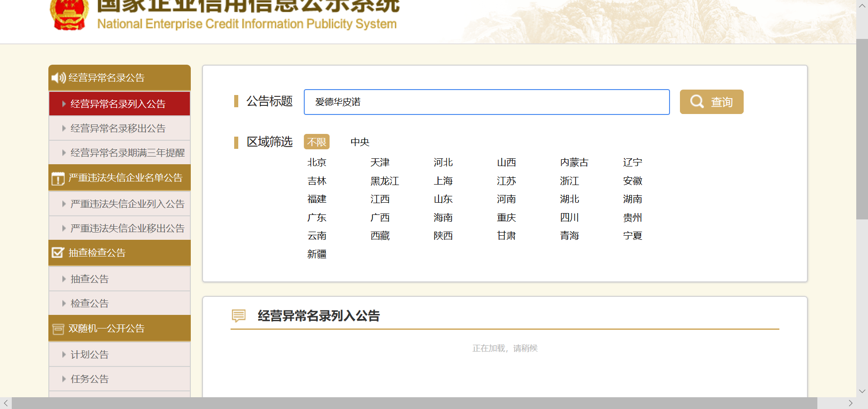868x409 pixels.
Task: Filter by 北京 region
Action: (316, 162)
